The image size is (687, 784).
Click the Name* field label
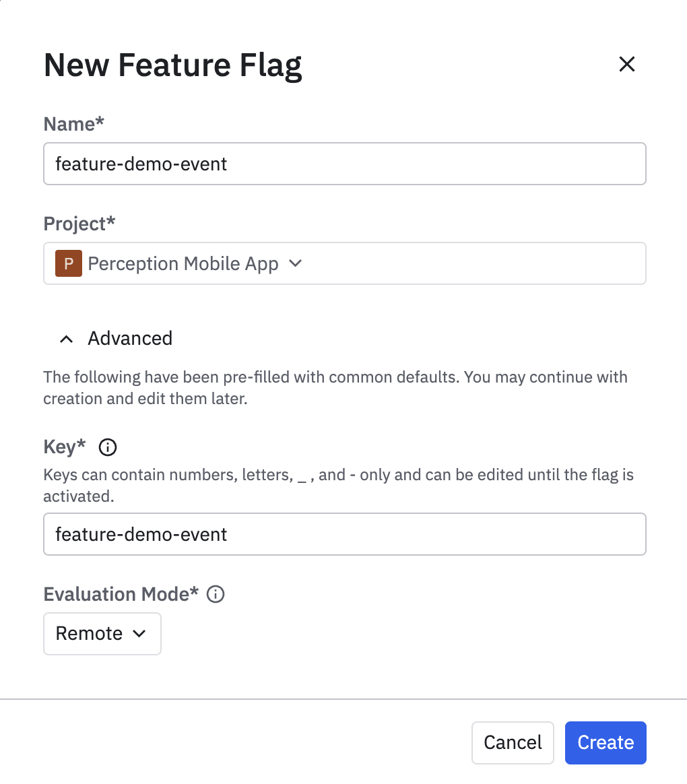click(73, 124)
